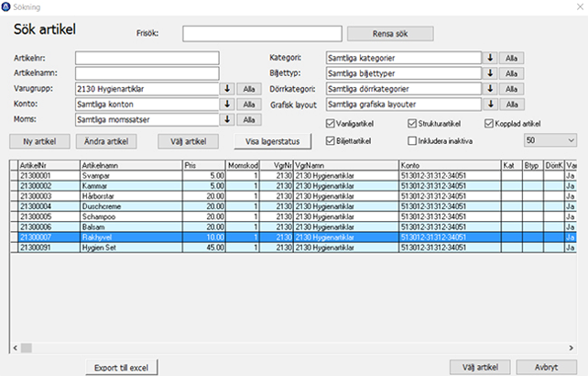This screenshot has height=376, width=588.
Task: Click Alla button next to Kategori
Action: point(511,58)
